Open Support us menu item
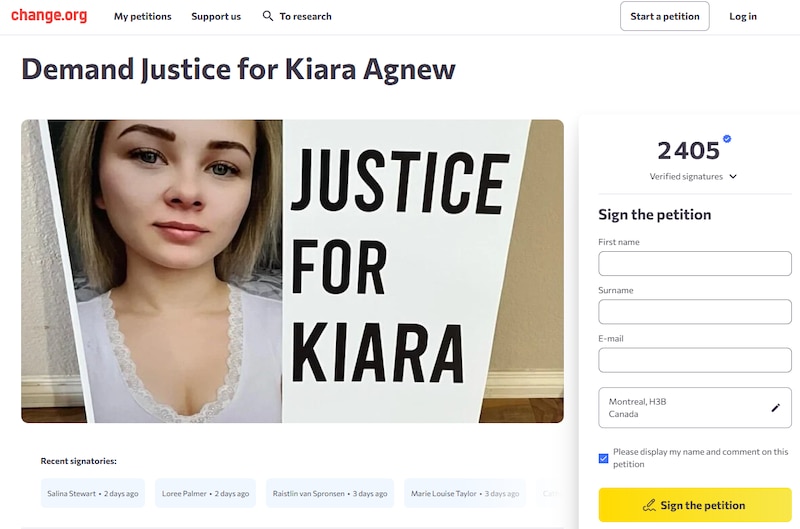Viewport: 800px width, 529px height. click(216, 16)
